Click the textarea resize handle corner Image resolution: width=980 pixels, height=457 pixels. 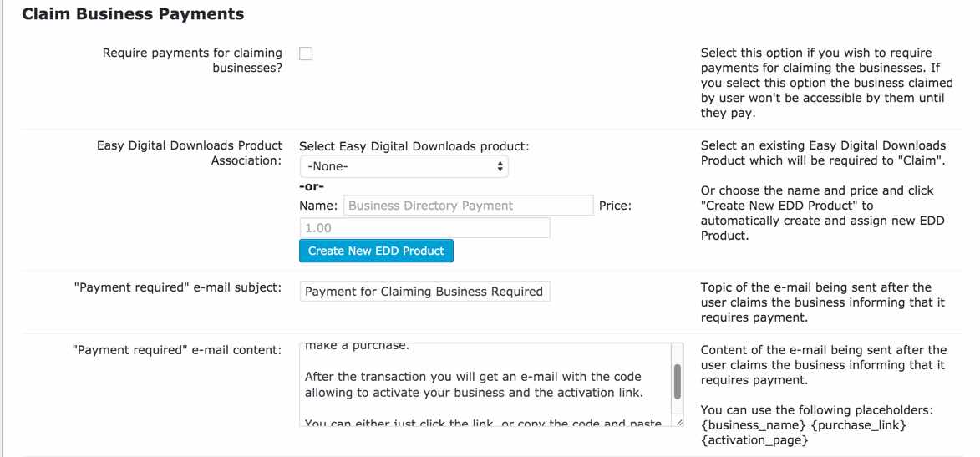678,422
